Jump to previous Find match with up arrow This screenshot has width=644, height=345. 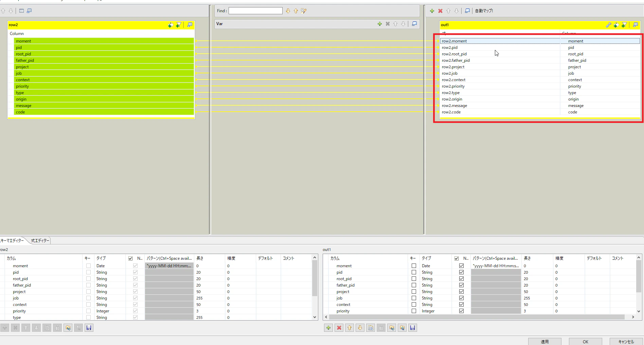tap(296, 11)
